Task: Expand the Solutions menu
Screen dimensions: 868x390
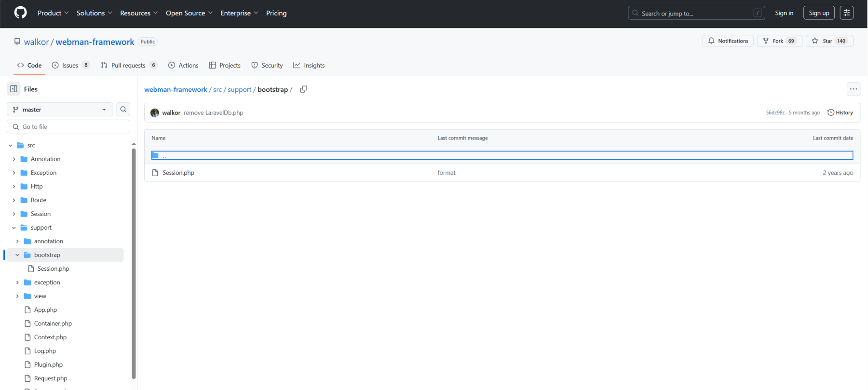Action: (x=95, y=13)
